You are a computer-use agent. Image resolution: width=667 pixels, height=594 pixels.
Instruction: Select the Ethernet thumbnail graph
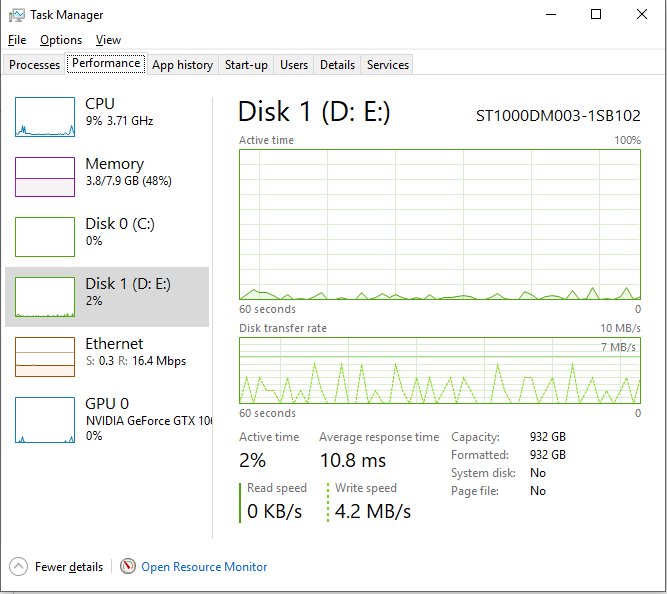(45, 357)
